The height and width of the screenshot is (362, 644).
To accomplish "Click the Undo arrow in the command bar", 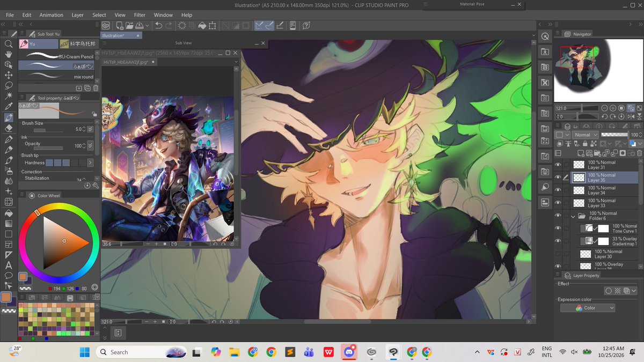I will [158, 25].
